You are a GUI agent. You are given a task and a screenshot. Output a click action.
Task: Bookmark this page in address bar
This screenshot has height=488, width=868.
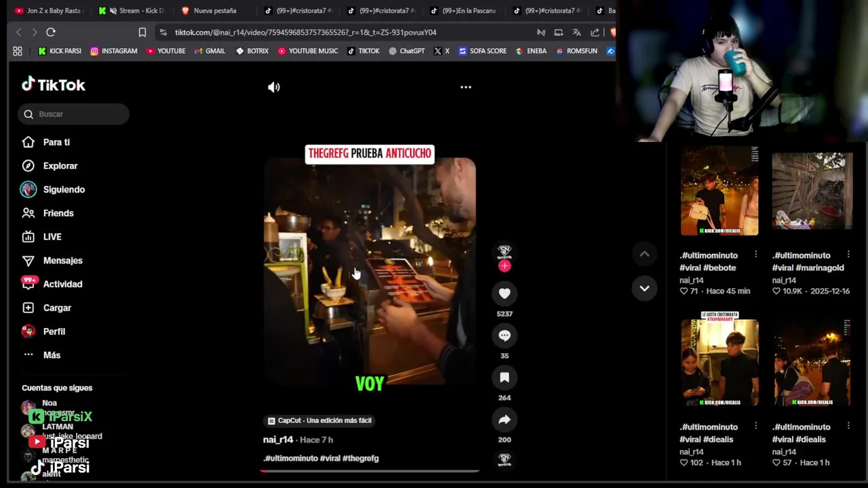point(142,32)
